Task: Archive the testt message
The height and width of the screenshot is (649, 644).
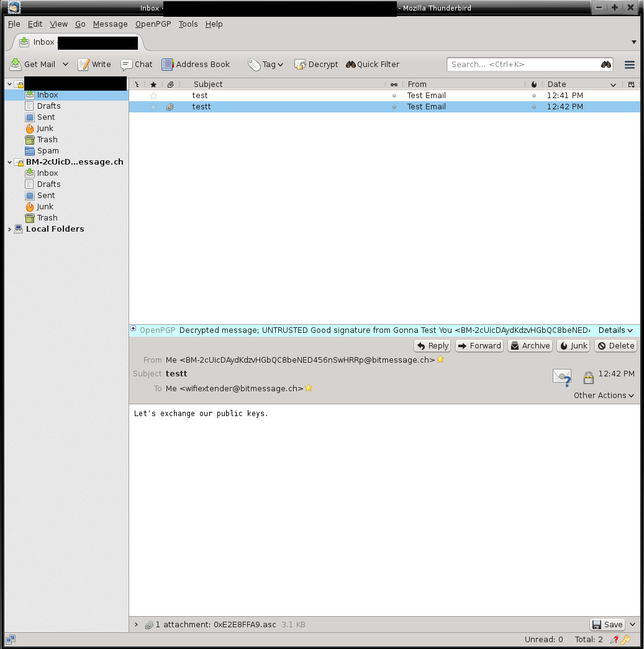Action: pyautogui.click(x=530, y=345)
